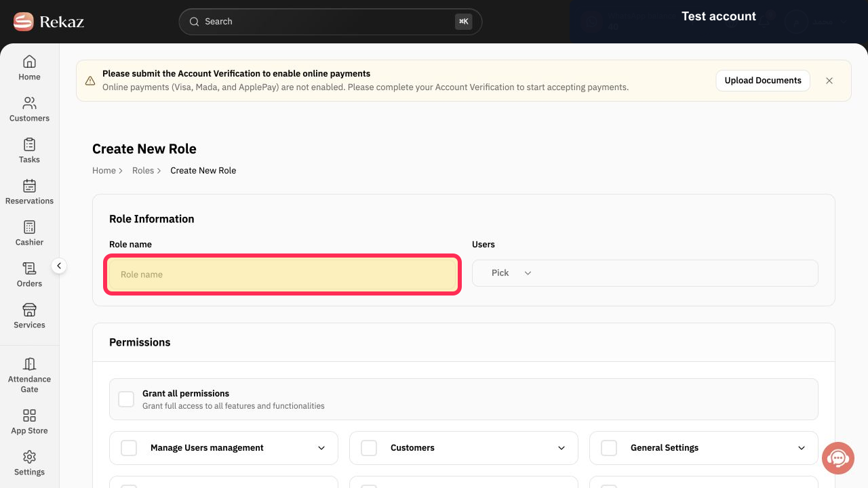Tick the Customers permission checkbox
Screen dimensions: 868x488
tap(369, 448)
